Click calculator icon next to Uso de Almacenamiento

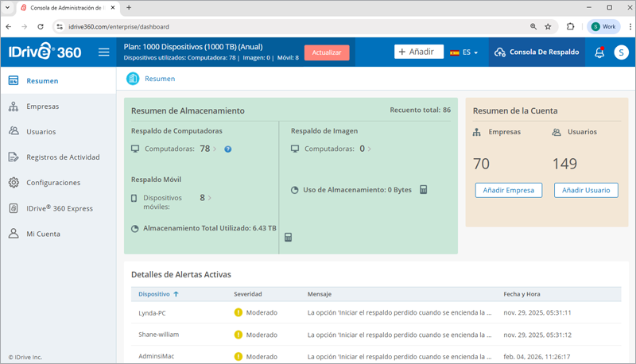pyautogui.click(x=424, y=190)
